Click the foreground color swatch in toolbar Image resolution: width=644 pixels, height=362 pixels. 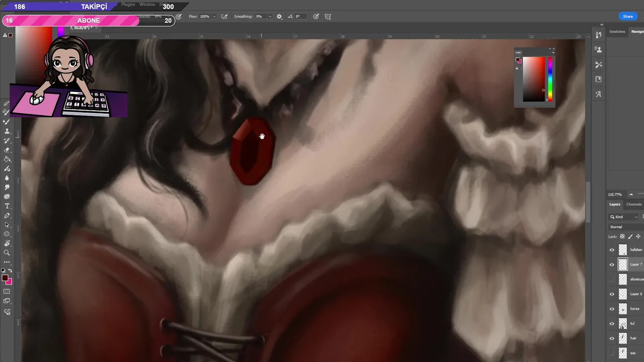click(x=5, y=278)
